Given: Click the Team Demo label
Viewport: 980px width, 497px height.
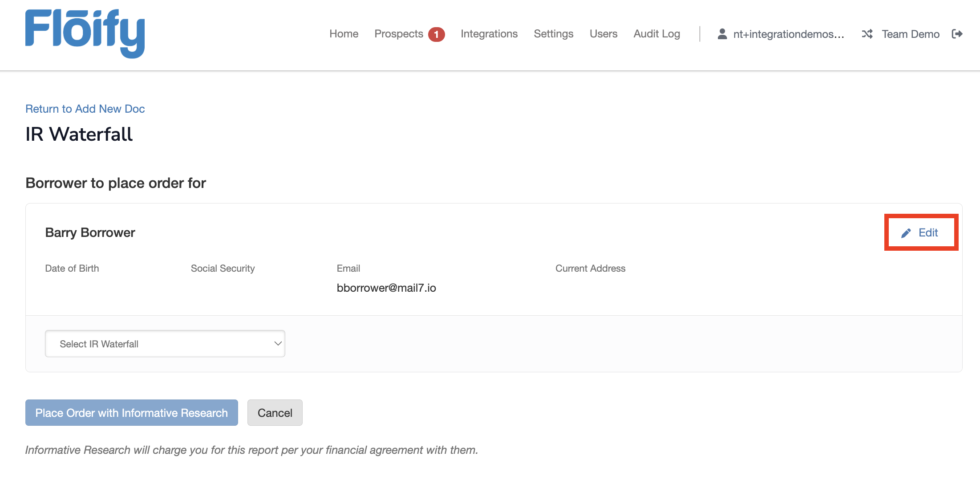Looking at the screenshot, I should [x=911, y=33].
